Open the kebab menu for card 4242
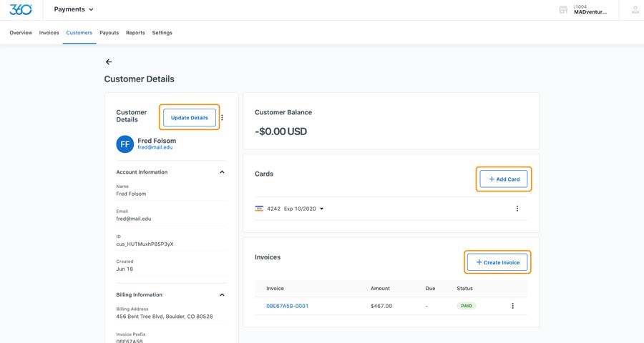 click(x=517, y=209)
